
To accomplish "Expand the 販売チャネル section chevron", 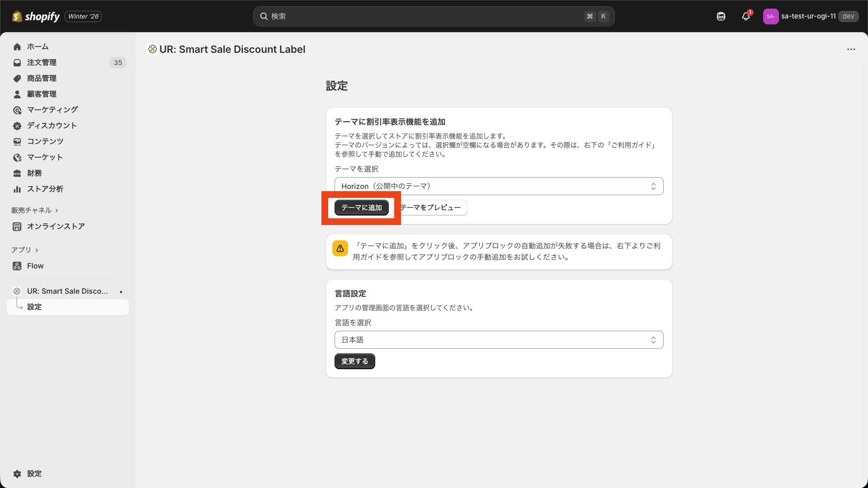I will (x=57, y=210).
